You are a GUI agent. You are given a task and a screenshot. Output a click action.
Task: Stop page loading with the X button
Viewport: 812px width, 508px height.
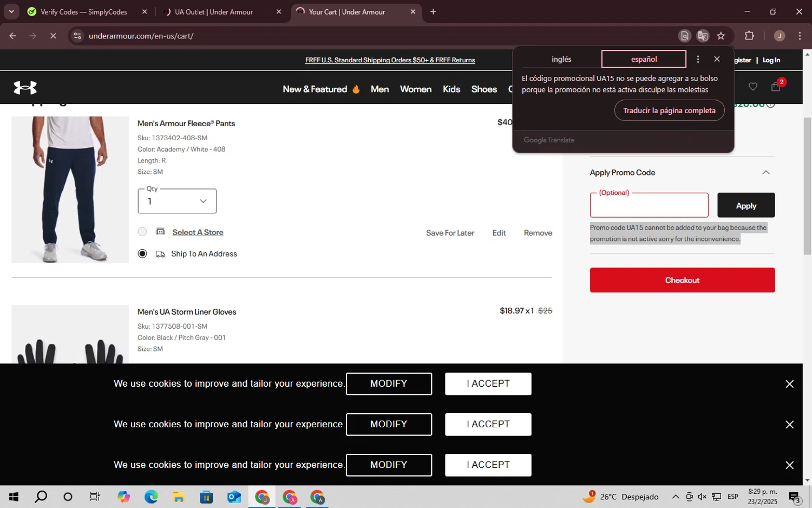(53, 36)
